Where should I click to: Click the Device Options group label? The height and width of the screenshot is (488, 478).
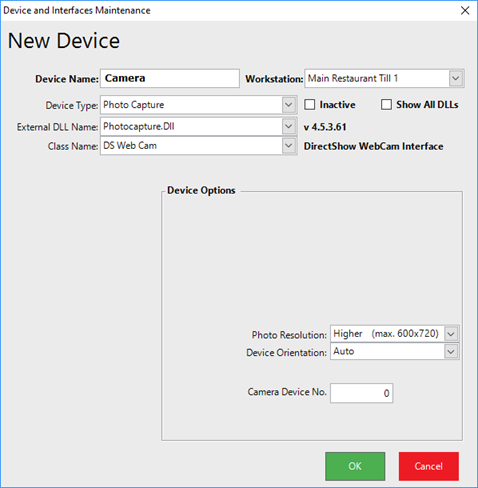pyautogui.click(x=201, y=190)
